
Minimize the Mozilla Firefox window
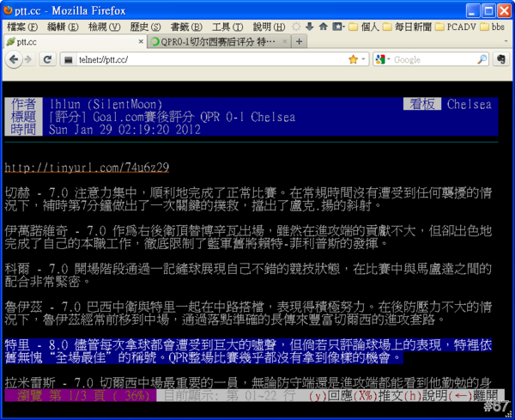point(473,11)
